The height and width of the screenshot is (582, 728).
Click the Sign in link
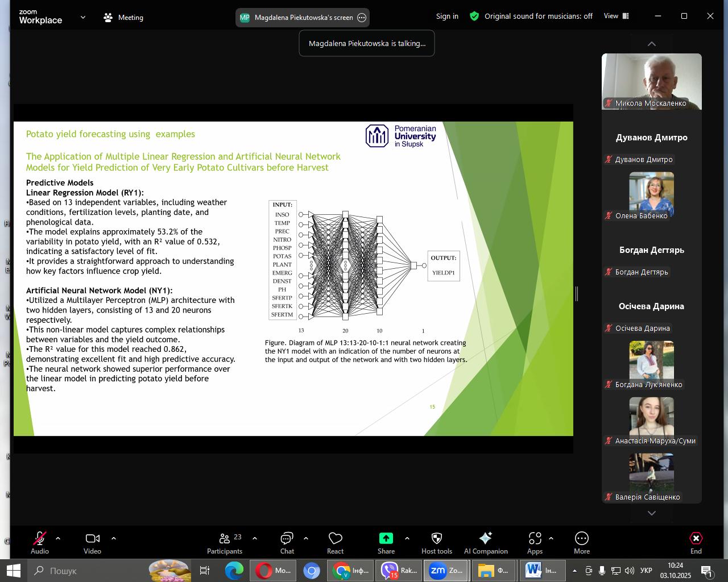(x=447, y=16)
